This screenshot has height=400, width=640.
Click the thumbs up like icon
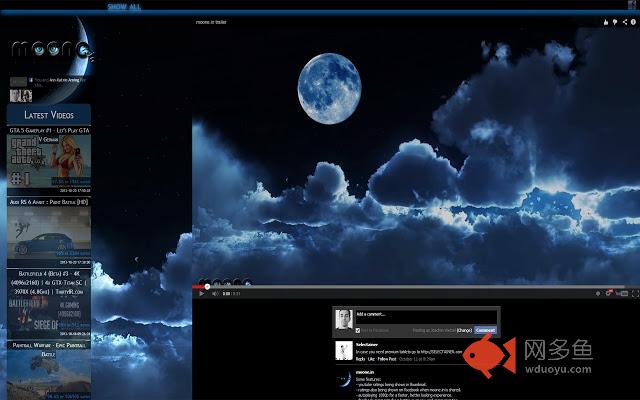pos(605,21)
